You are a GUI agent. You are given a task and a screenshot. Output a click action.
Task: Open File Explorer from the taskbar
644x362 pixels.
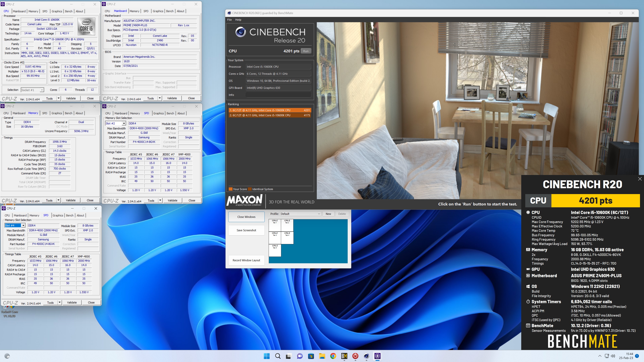[x=322, y=356]
